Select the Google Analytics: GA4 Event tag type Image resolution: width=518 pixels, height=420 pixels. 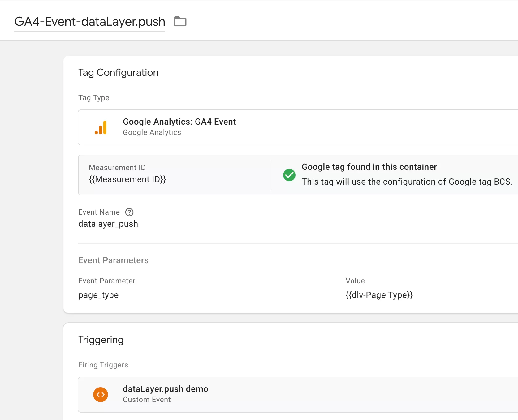(x=298, y=127)
